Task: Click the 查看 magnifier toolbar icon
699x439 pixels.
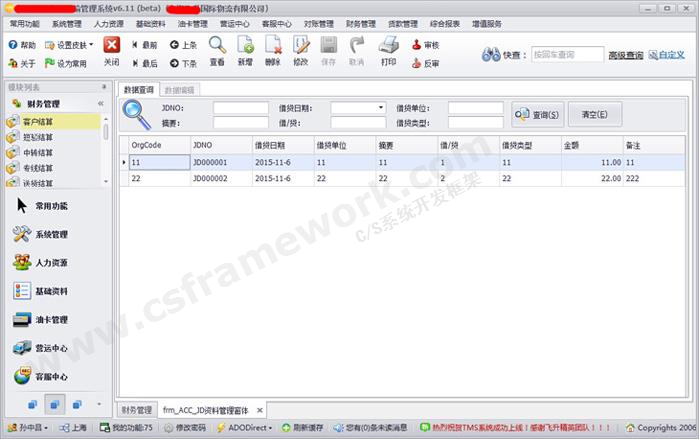Action: 217,46
